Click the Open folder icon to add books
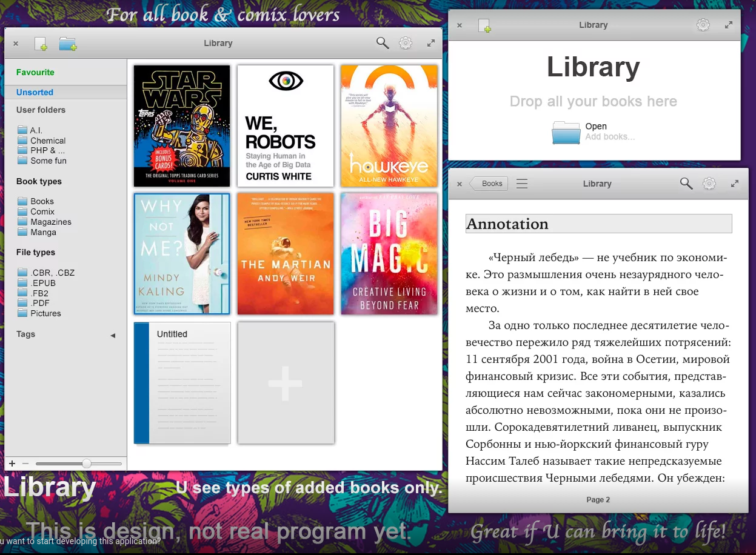This screenshot has width=756, height=555. click(x=566, y=133)
